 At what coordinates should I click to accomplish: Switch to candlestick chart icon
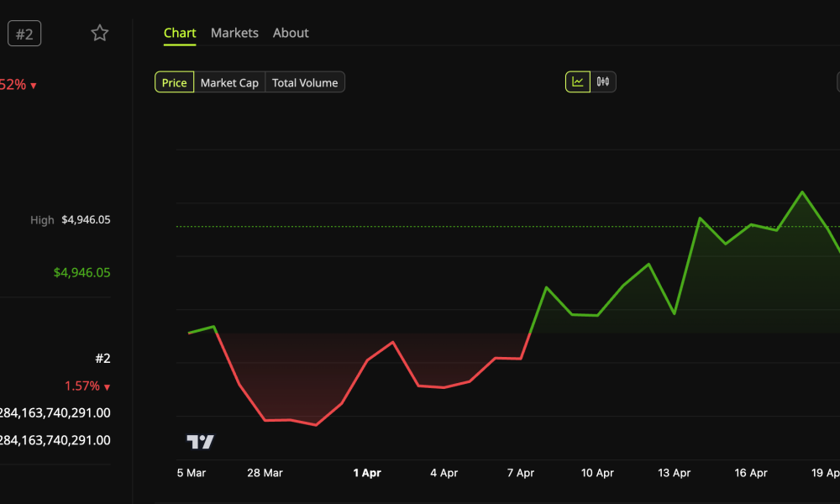pos(603,82)
